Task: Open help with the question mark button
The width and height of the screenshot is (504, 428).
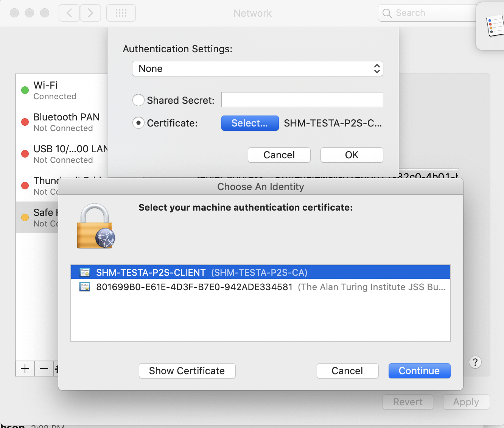Action: coord(475,362)
